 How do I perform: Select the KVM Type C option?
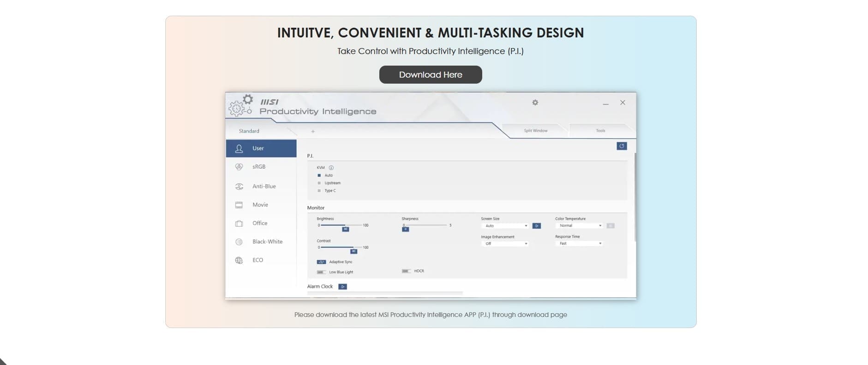319,191
